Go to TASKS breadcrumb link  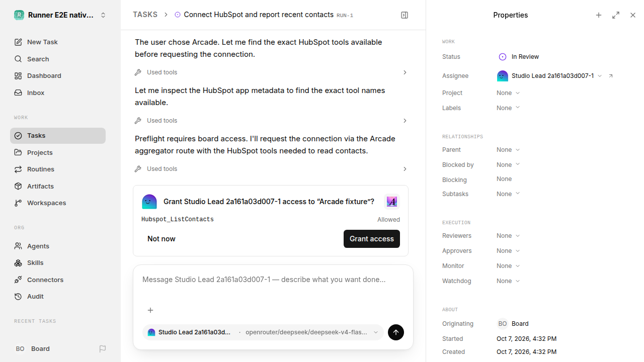(145, 15)
